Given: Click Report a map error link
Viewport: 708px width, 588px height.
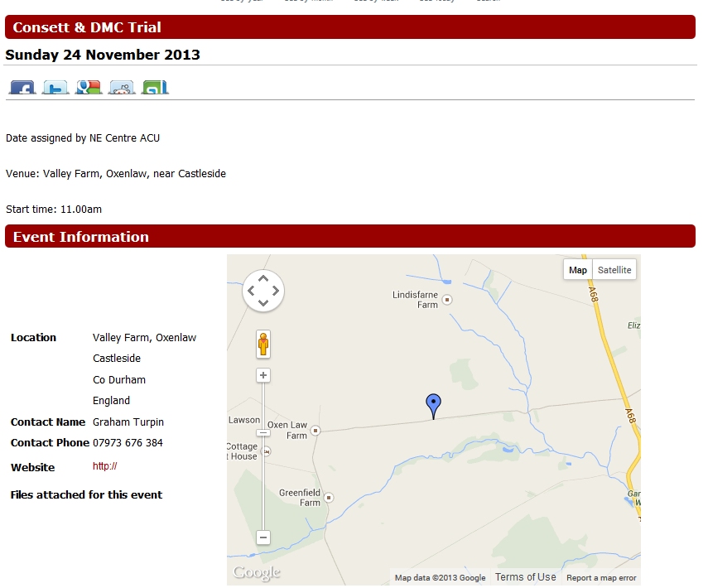Looking at the screenshot, I should click(x=601, y=578).
